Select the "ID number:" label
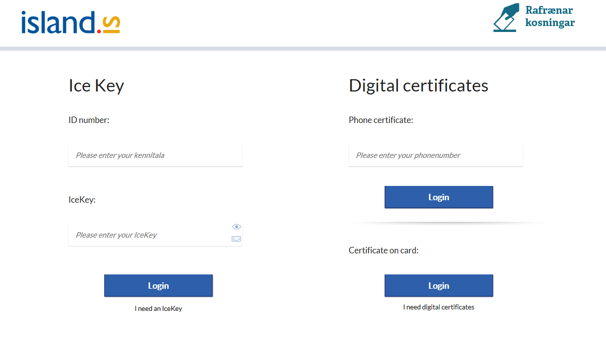Image resolution: width=606 pixels, height=364 pixels. (x=89, y=120)
